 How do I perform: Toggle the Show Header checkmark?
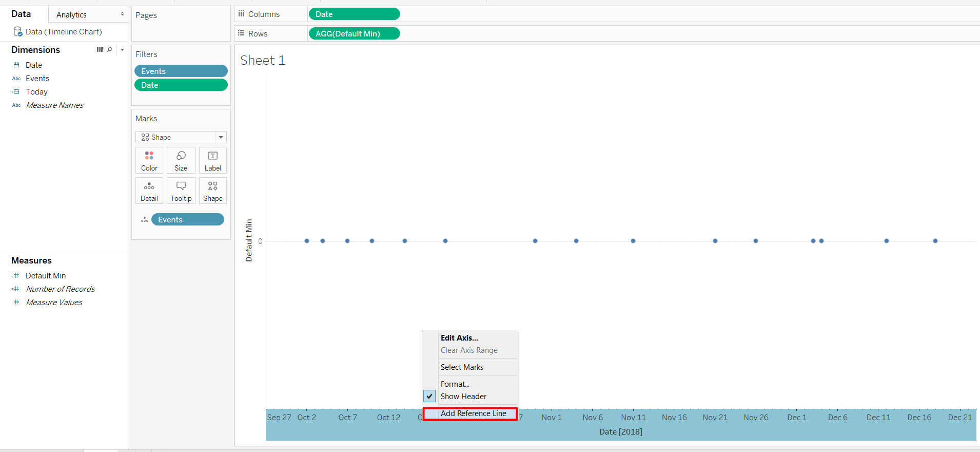[x=429, y=397]
